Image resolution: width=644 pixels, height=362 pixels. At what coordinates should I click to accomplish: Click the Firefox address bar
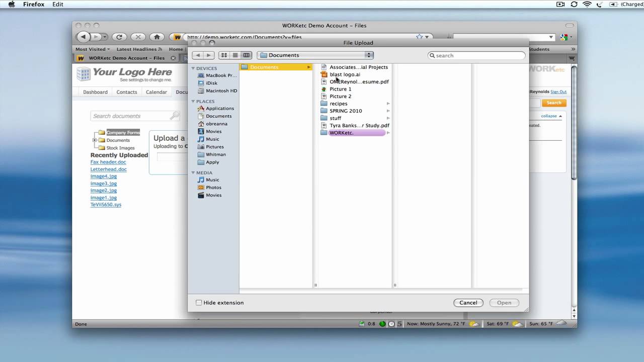tap(302, 37)
